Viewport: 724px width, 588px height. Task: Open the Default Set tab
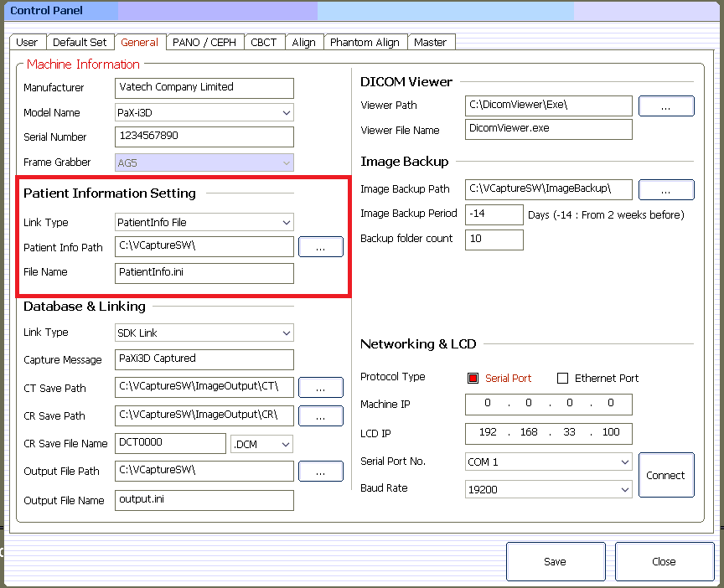80,42
